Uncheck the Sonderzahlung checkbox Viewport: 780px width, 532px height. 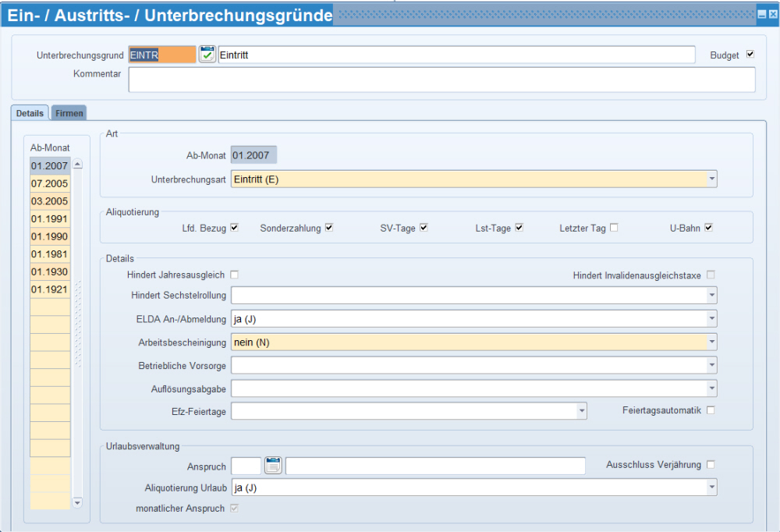point(329,228)
